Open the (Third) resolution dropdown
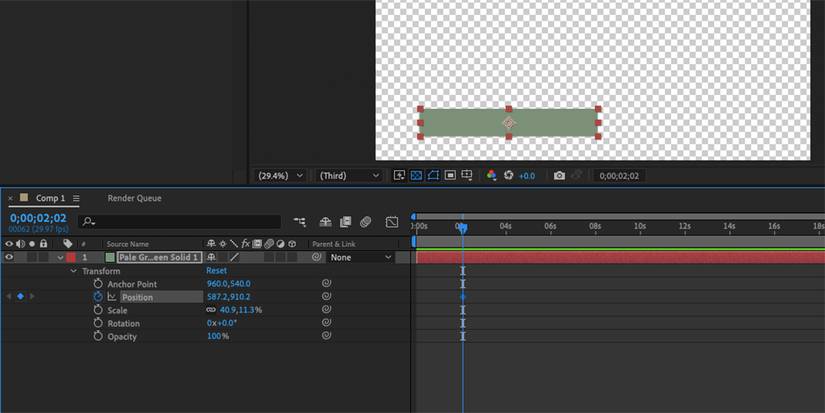 click(x=348, y=176)
